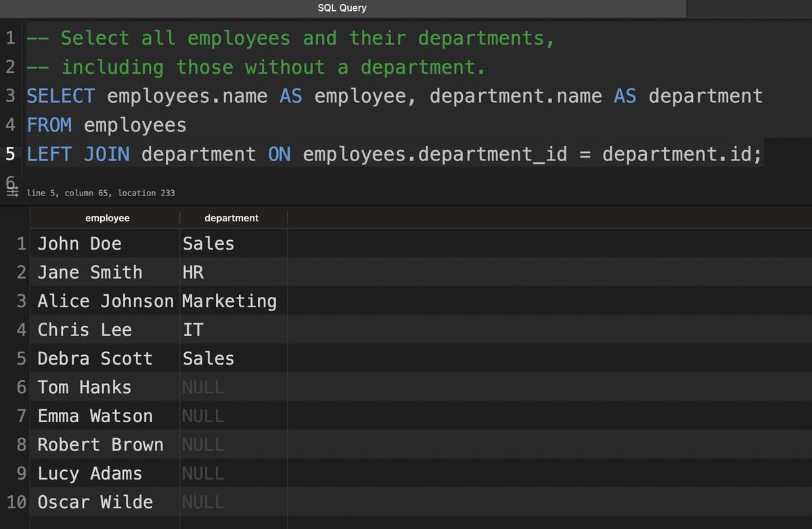Click 'employees.department_id' in the join condition
The image size is (812, 529).
[435, 154]
